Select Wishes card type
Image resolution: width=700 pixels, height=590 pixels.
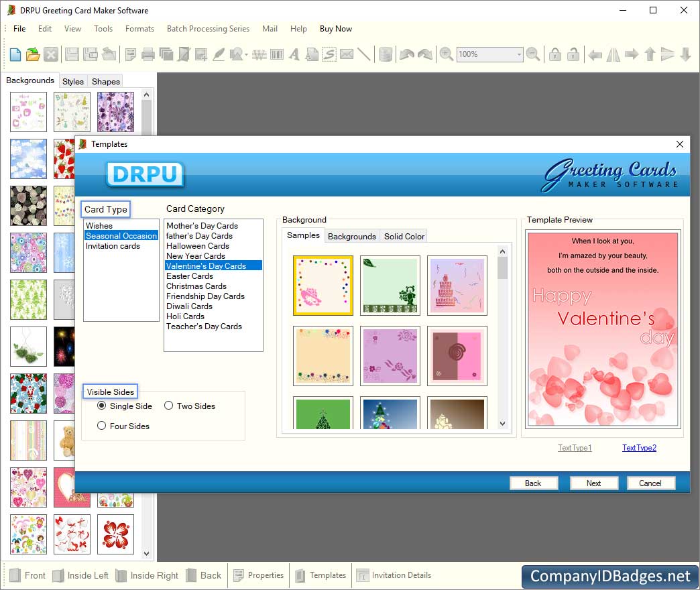click(x=99, y=226)
